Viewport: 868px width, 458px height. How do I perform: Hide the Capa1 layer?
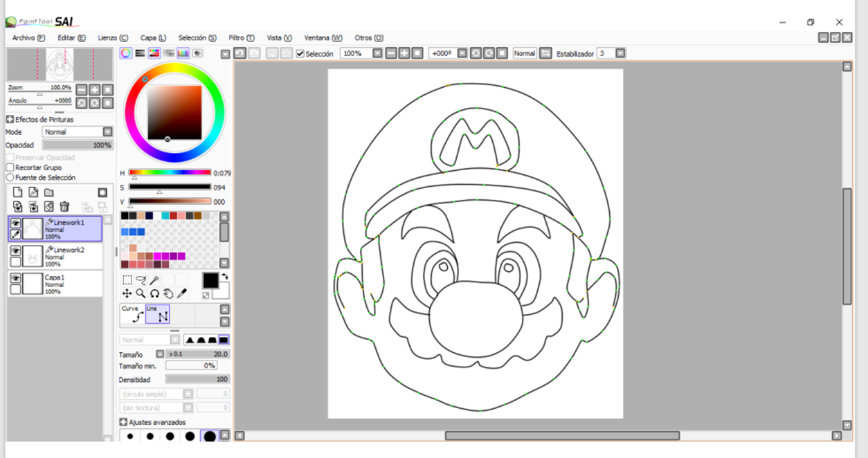(15, 278)
